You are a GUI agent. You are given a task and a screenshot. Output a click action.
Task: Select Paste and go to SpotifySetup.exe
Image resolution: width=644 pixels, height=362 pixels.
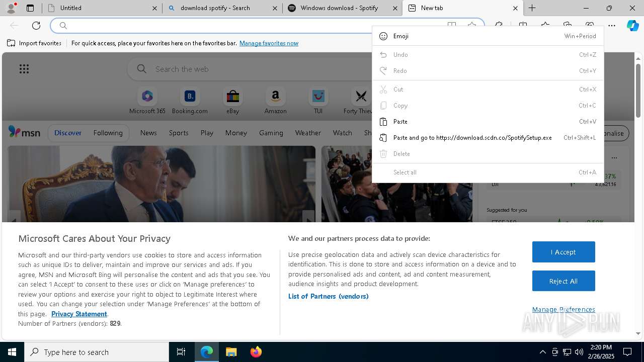click(x=488, y=138)
